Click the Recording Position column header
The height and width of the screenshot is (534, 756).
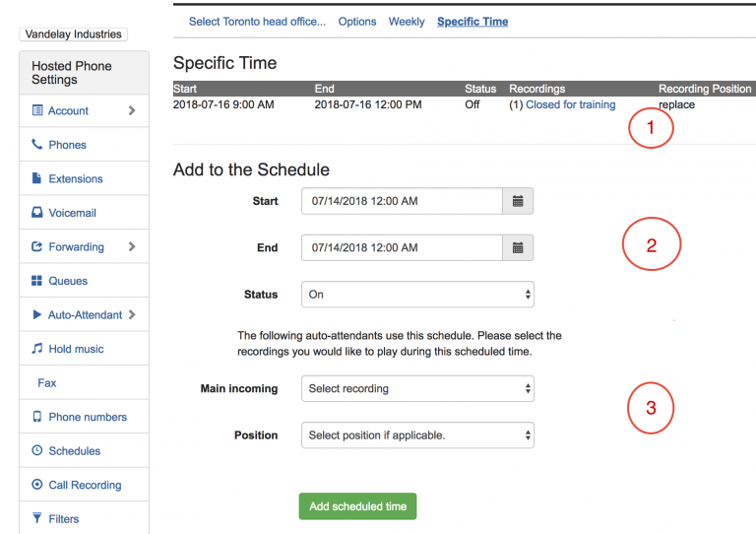point(705,89)
